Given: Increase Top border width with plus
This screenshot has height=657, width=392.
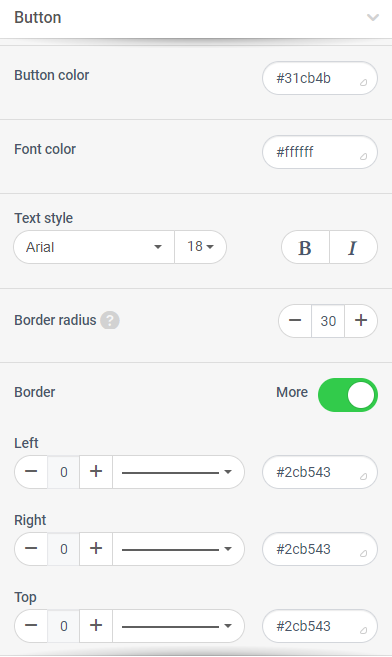Looking at the screenshot, I should pos(96,626).
